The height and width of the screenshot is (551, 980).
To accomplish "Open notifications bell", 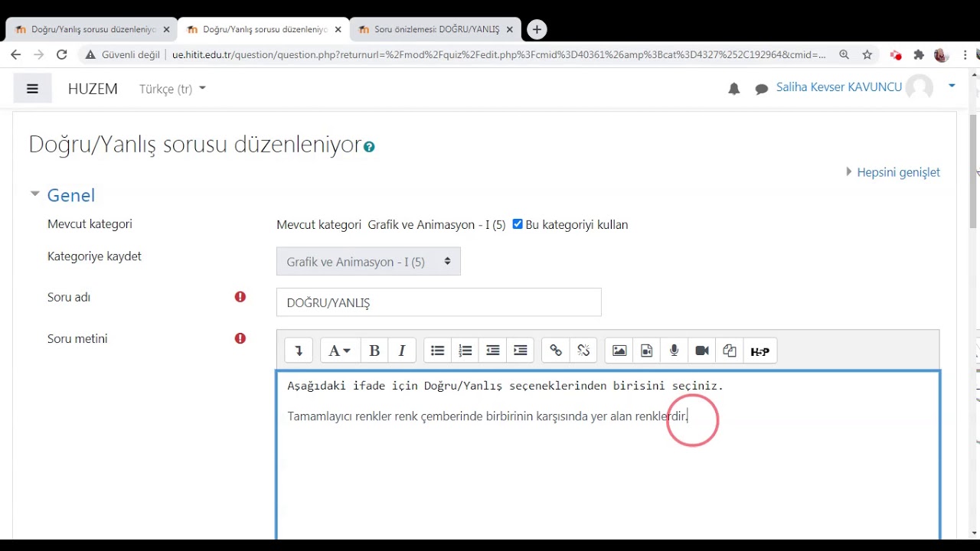I will point(734,89).
